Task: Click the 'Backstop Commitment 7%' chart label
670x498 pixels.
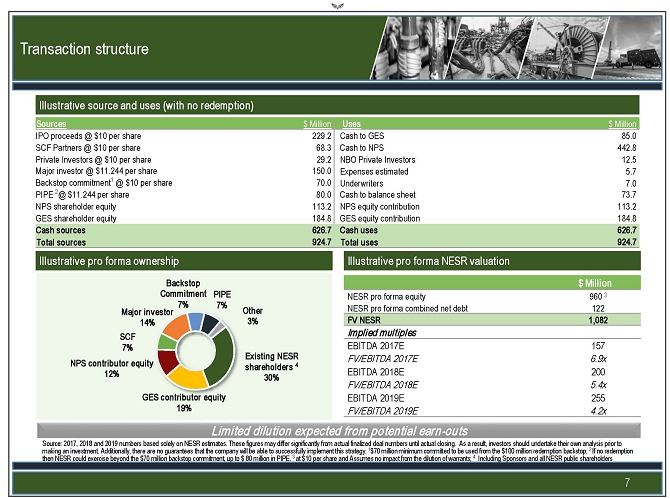Action: [x=183, y=294]
